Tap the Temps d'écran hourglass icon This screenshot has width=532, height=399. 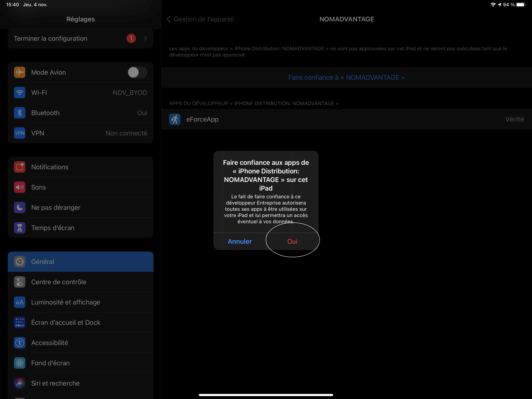[x=20, y=228]
